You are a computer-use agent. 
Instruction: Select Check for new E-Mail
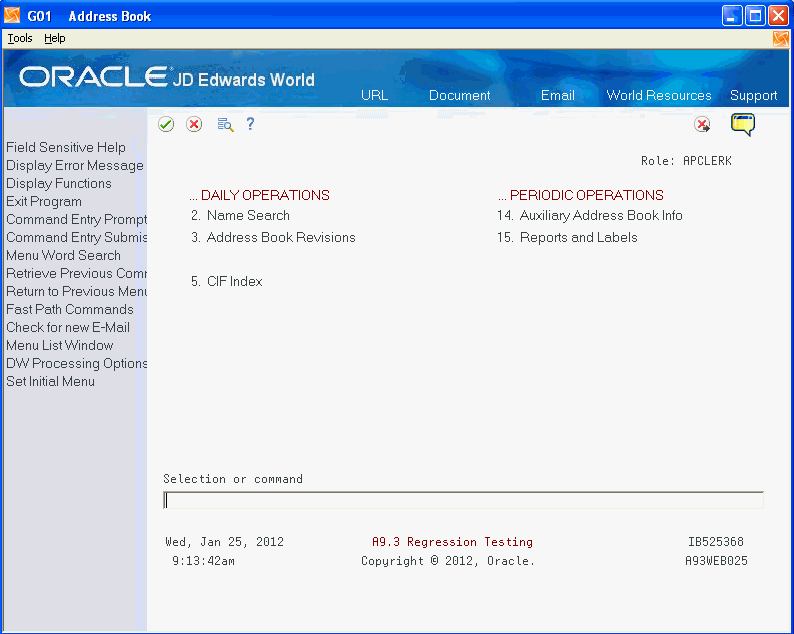(68, 327)
